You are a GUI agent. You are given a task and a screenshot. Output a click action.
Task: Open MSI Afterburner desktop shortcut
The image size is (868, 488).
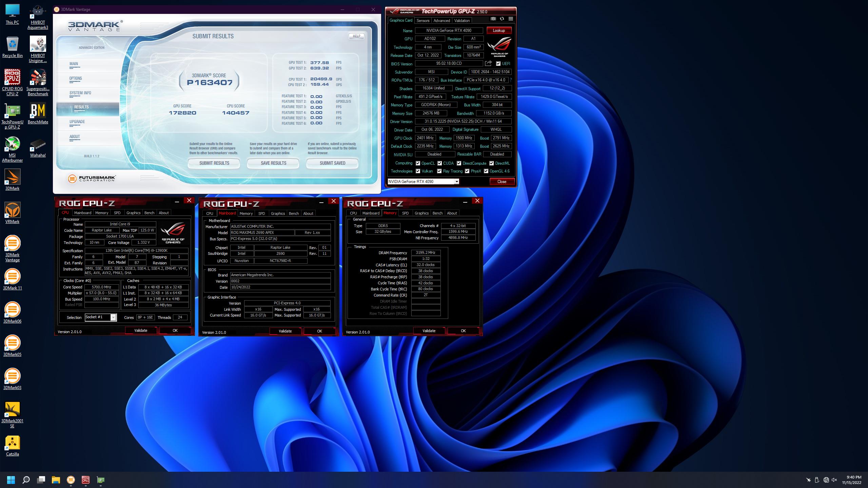(13, 149)
